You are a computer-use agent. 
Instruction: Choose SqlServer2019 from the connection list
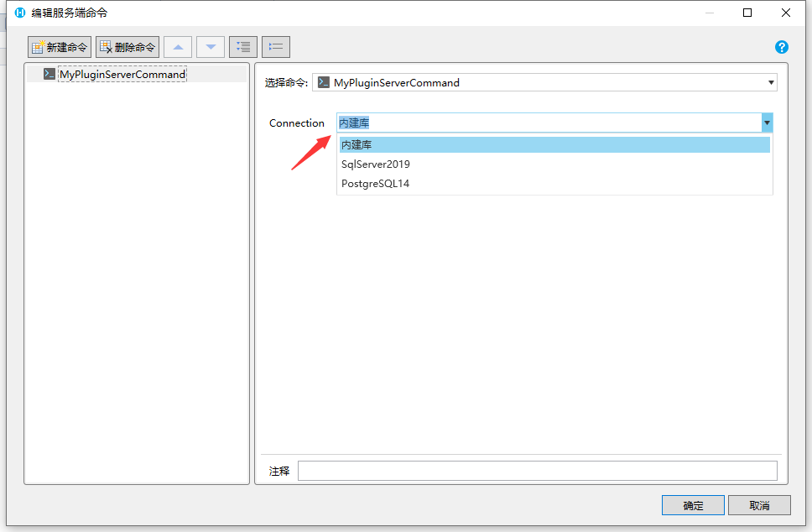554,164
